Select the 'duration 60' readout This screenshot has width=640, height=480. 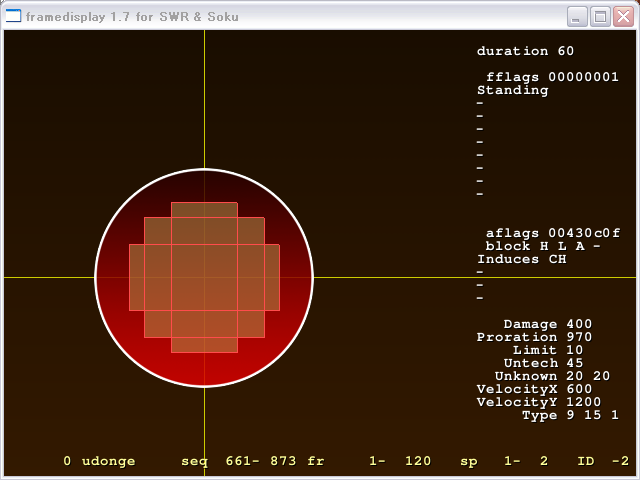point(525,51)
